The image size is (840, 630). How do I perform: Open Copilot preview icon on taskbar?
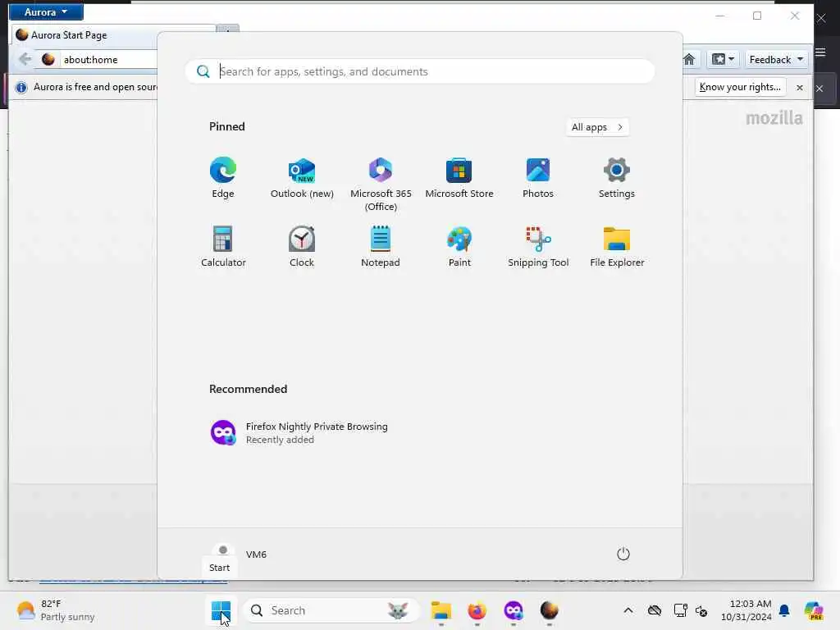click(x=814, y=610)
